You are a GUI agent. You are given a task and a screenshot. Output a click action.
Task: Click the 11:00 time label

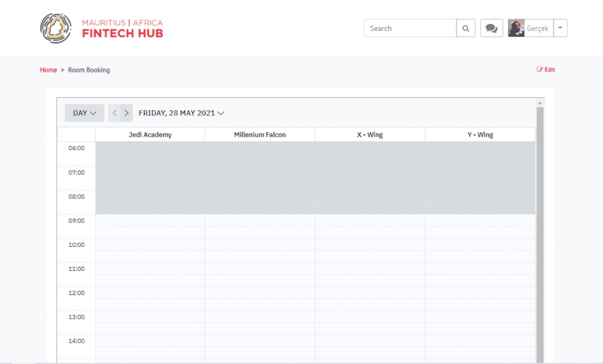pos(77,269)
